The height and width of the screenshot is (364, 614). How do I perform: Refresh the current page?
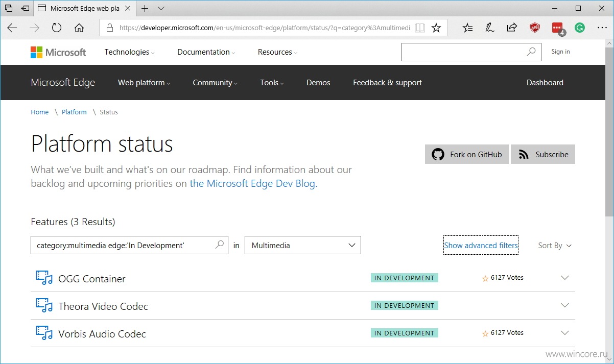pos(57,28)
